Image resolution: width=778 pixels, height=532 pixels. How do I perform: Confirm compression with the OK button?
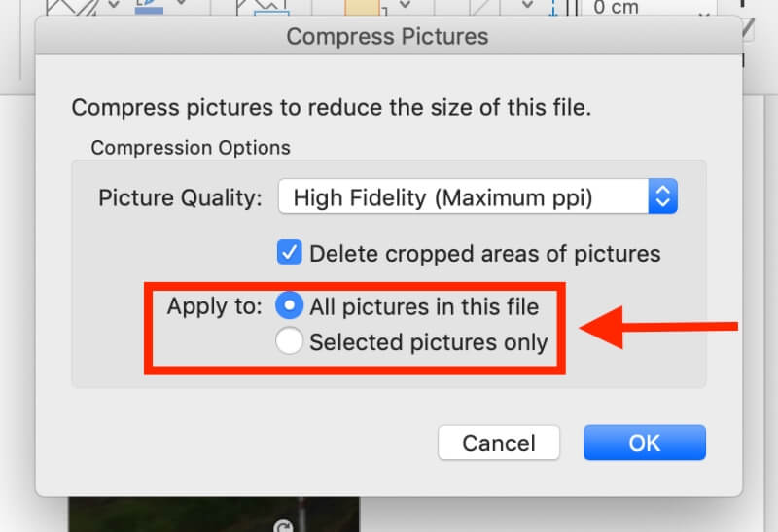pos(645,443)
